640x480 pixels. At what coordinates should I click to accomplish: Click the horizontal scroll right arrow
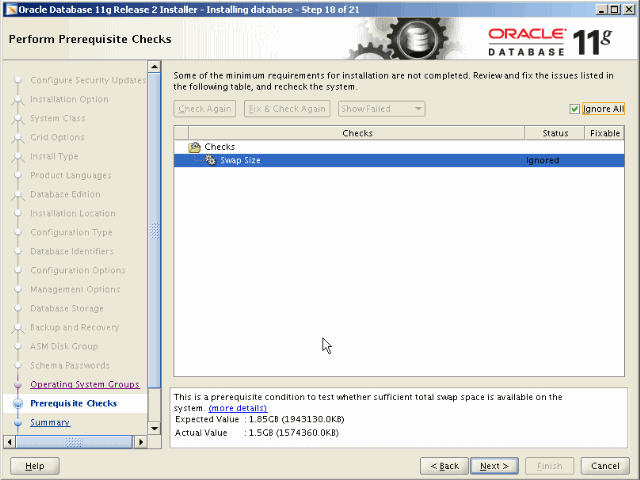pyautogui.click(x=140, y=442)
